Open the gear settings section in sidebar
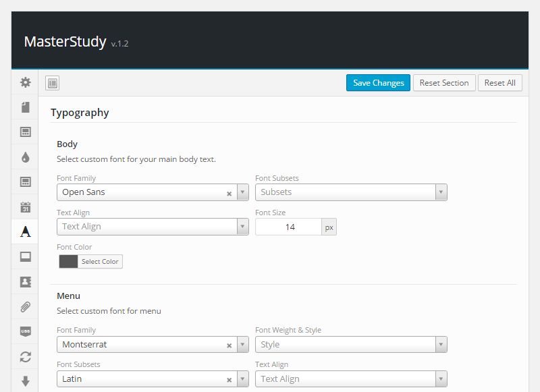This screenshot has height=392, width=540. pyautogui.click(x=25, y=82)
